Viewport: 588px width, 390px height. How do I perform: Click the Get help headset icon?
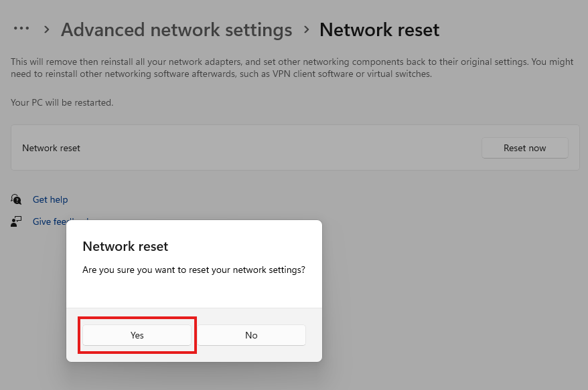[x=16, y=199]
